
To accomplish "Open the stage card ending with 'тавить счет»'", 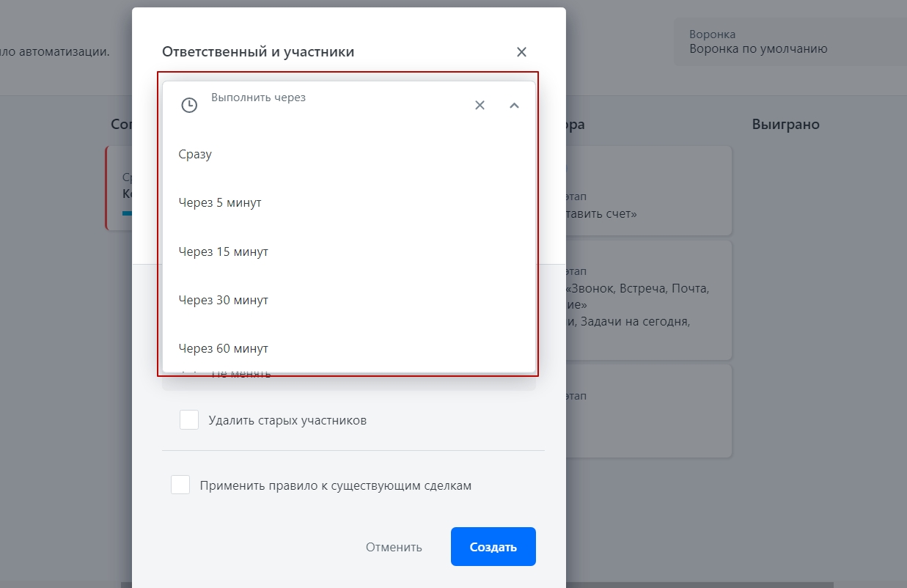I will (649, 191).
